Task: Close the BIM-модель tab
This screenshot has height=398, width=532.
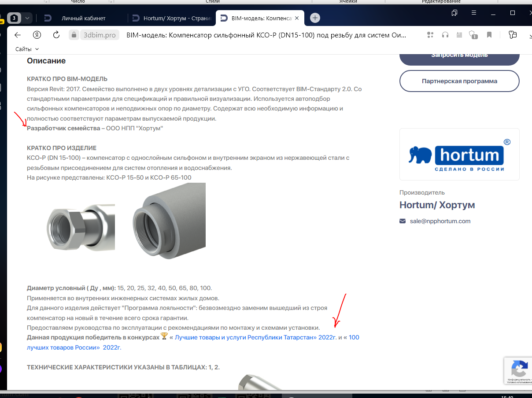Action: pos(297,18)
